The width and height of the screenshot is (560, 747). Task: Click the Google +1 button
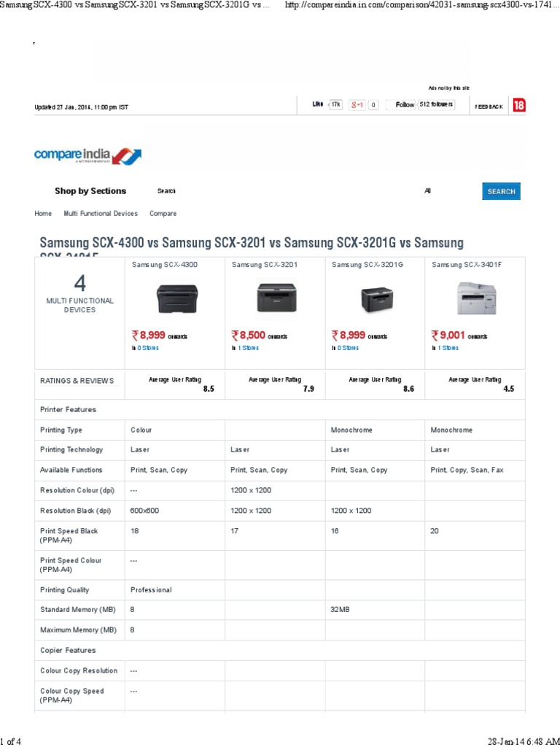click(x=357, y=105)
